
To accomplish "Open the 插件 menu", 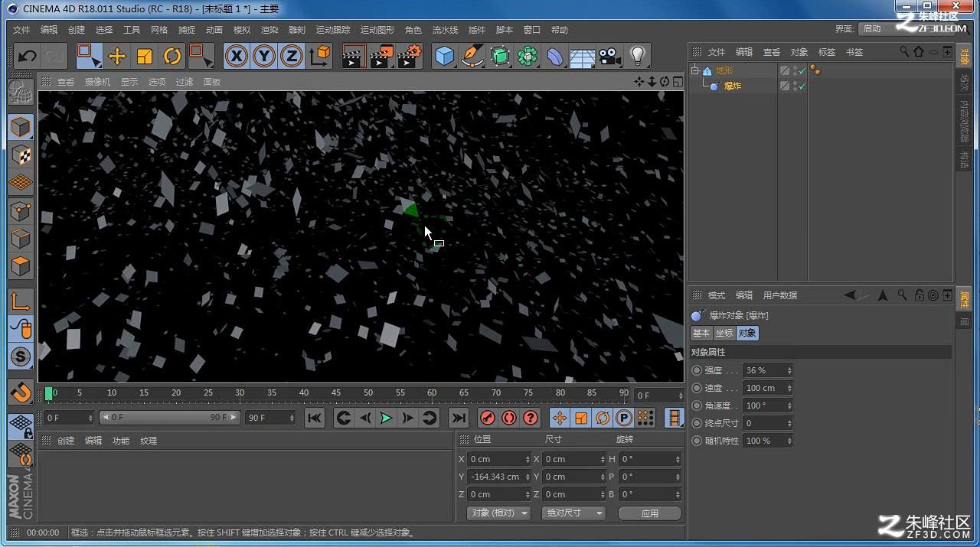I will pos(477,30).
